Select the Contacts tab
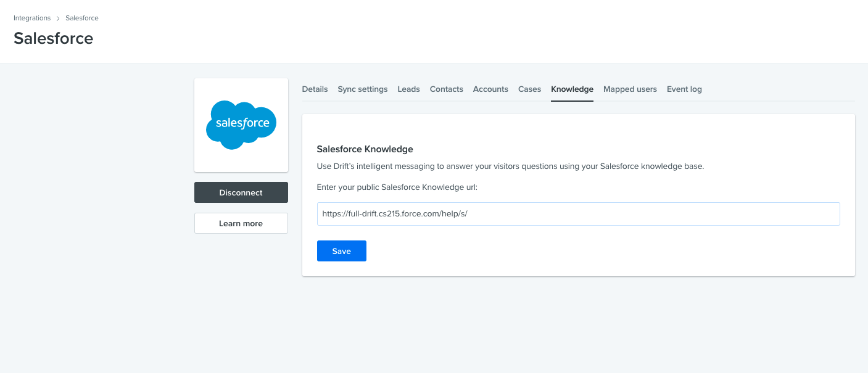The height and width of the screenshot is (373, 868). click(447, 89)
